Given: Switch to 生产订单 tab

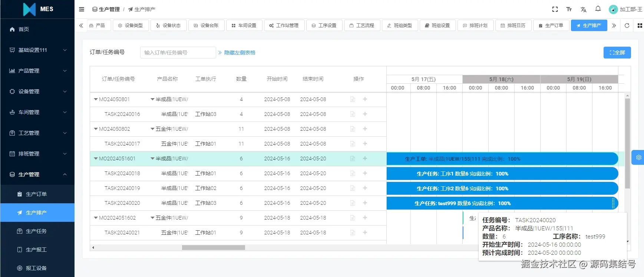Looking at the screenshot, I should pyautogui.click(x=551, y=26).
